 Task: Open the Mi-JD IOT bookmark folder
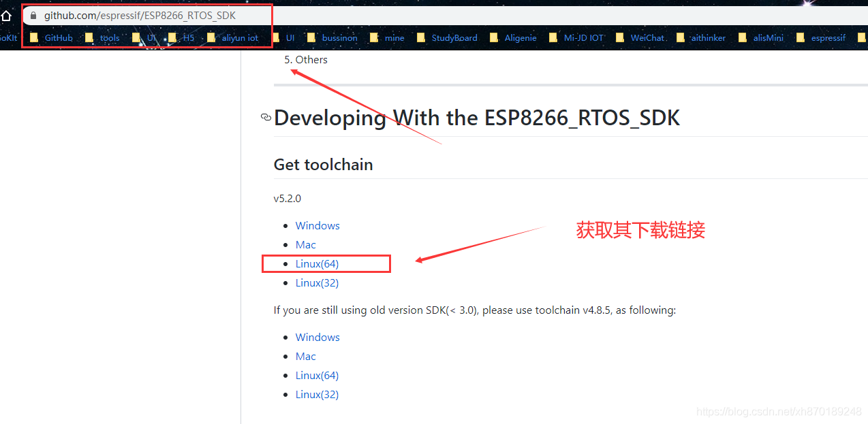pyautogui.click(x=576, y=38)
